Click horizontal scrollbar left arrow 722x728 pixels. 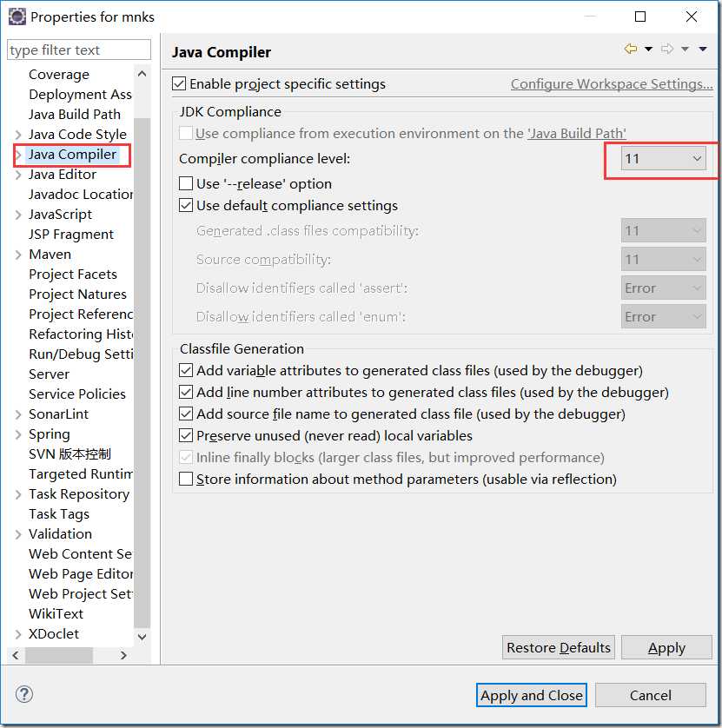[16, 655]
